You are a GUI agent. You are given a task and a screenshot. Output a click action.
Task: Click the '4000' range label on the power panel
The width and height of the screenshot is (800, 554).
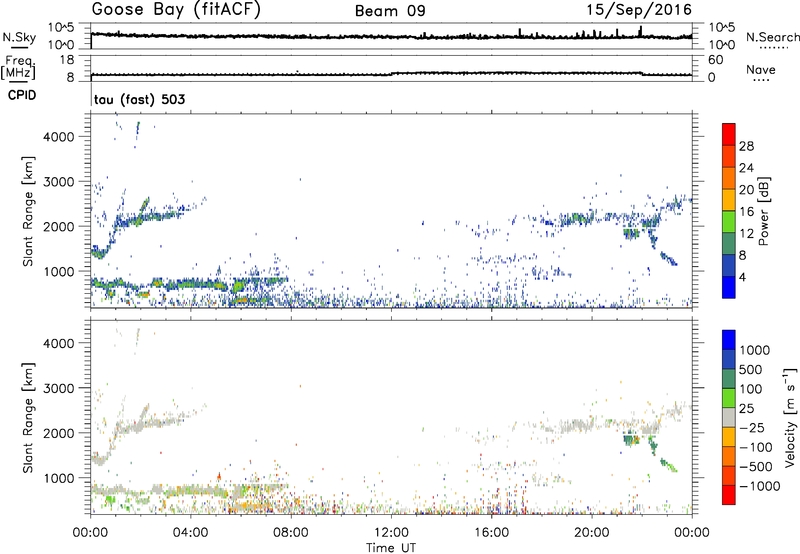coord(58,137)
